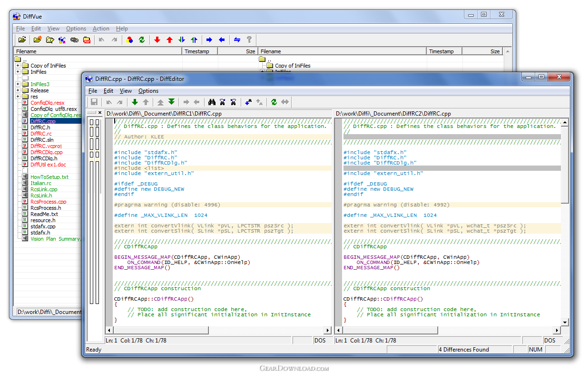588x372 pixels.
Task: Click the question mark help icon in DiffVue
Action: [x=249, y=40]
